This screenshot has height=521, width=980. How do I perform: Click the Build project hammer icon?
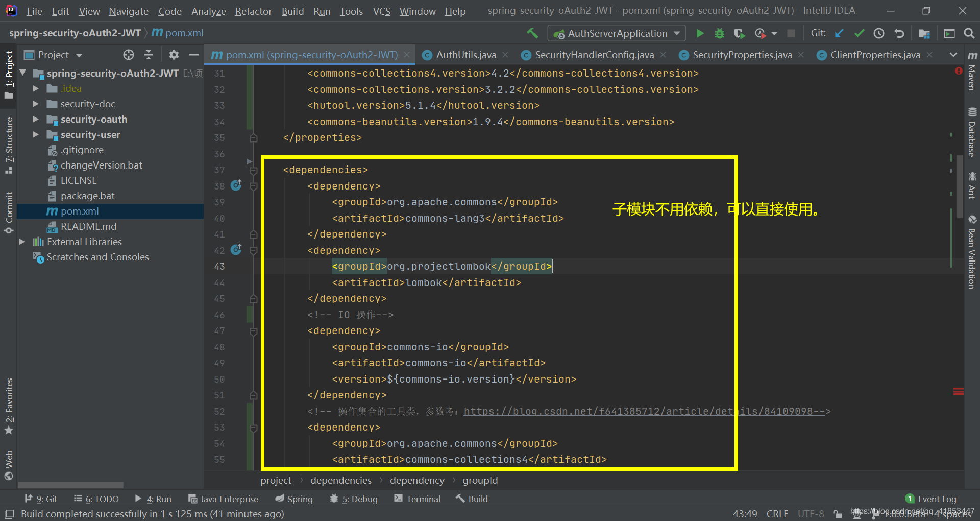532,33
